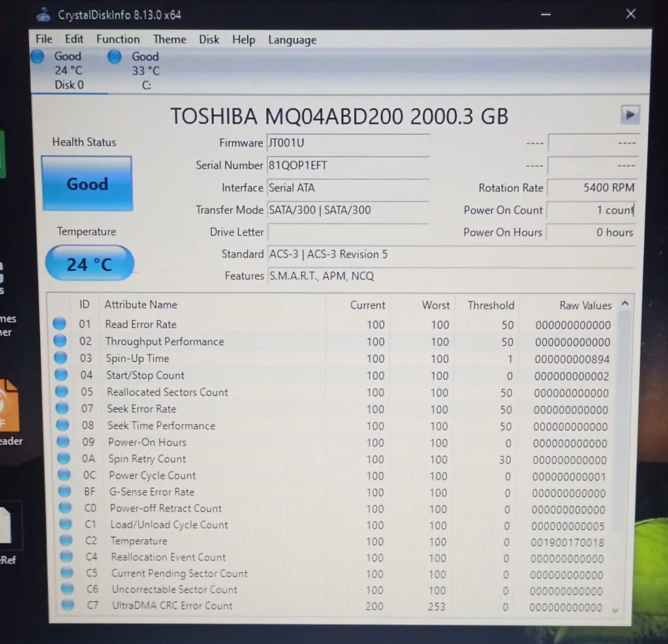Click status icon for Read Error Rate
The width and height of the screenshot is (668, 644).
59,324
